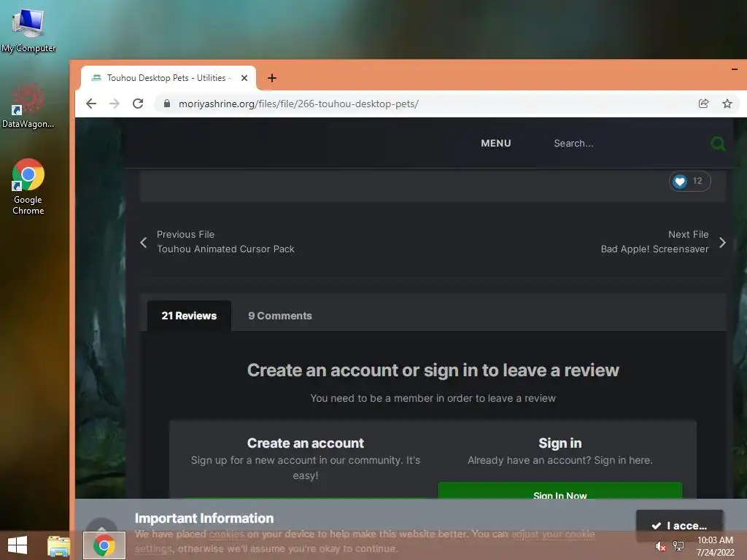The image size is (747, 560).
Task: Open the site MENU
Action: point(496,144)
